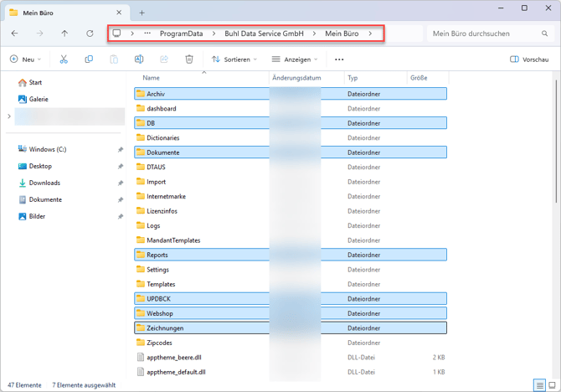Viewport: 561px width, 392px height.
Task: Expand chevron after ProgramData breadcrumb
Action: click(214, 34)
